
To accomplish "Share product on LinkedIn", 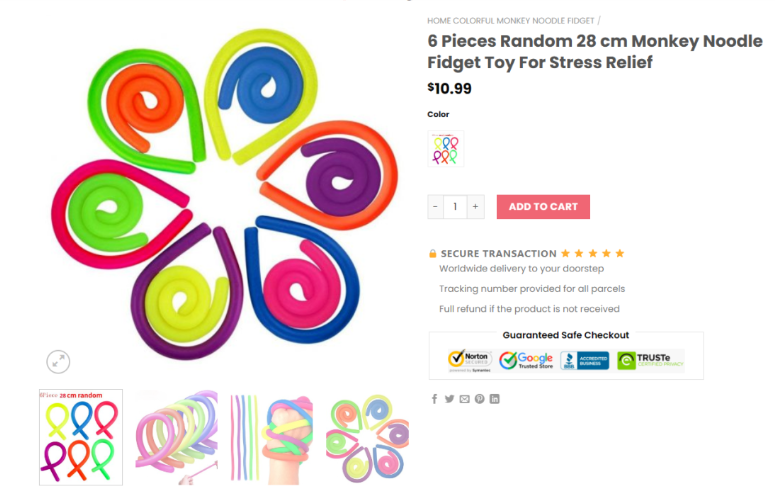I will pos(494,399).
